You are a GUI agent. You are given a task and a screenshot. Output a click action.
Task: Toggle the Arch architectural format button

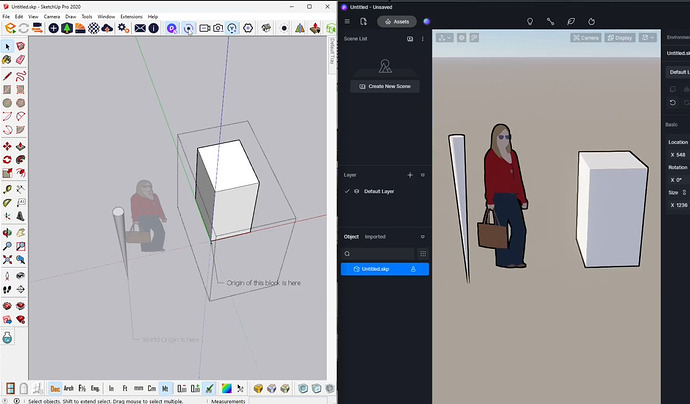[69, 389]
